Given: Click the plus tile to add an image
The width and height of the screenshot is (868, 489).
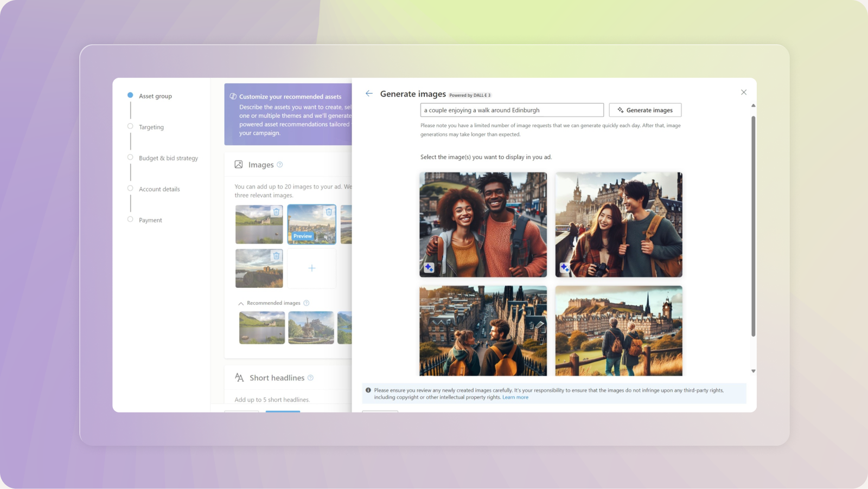Looking at the screenshot, I should (312, 268).
